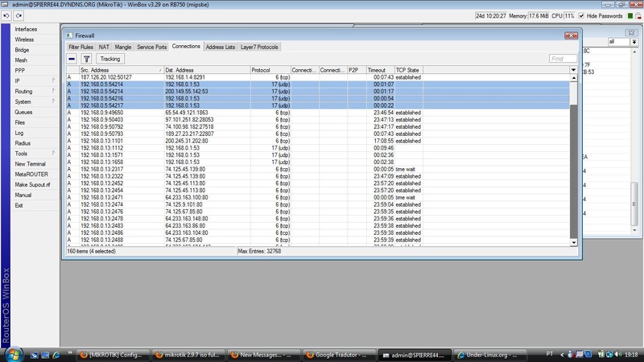Open the Windows Start orb

pyautogui.click(x=14, y=354)
